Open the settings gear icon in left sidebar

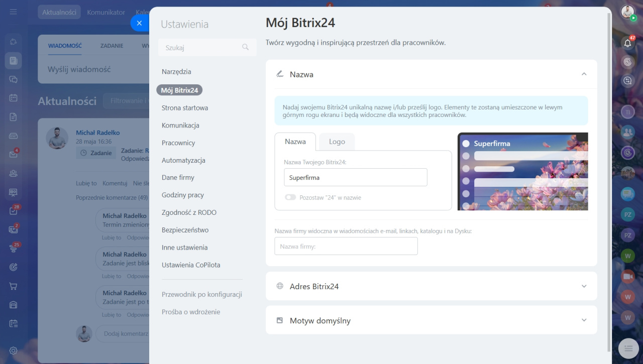click(14, 350)
